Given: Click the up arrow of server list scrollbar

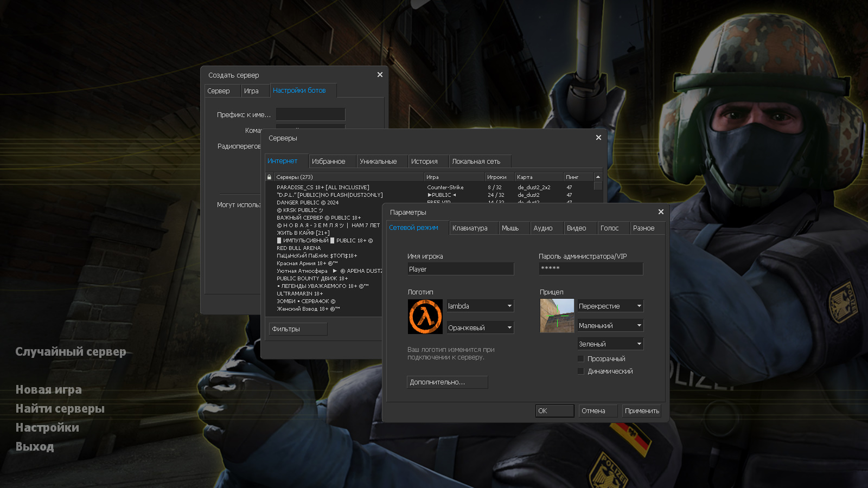Looking at the screenshot, I should coord(597,176).
